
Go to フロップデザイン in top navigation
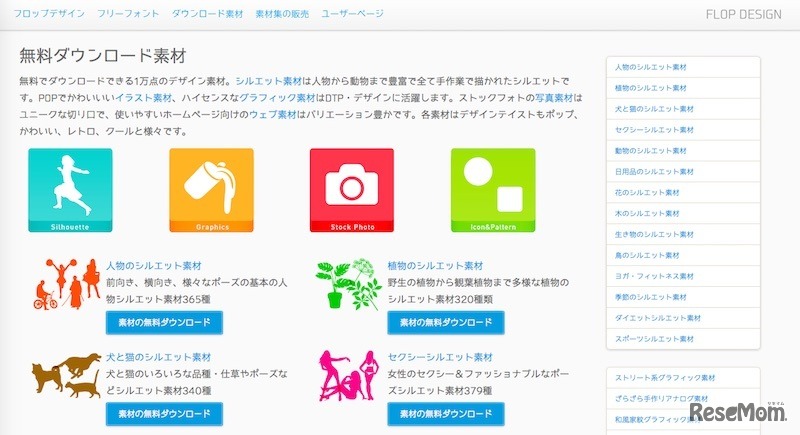coord(49,14)
